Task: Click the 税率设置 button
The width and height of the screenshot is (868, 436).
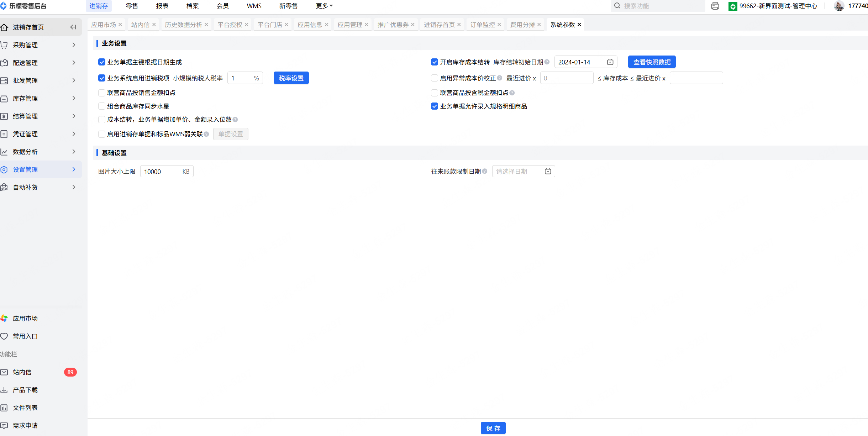Action: pyautogui.click(x=291, y=78)
